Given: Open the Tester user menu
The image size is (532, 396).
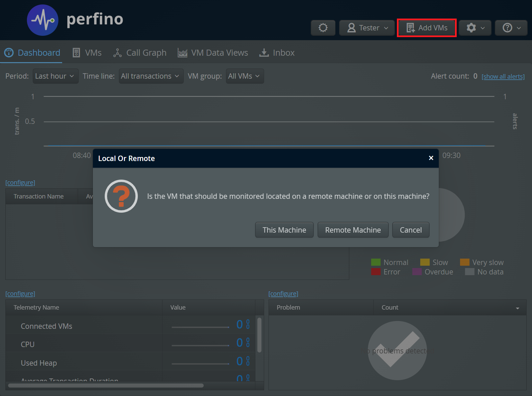Looking at the screenshot, I should point(367,28).
